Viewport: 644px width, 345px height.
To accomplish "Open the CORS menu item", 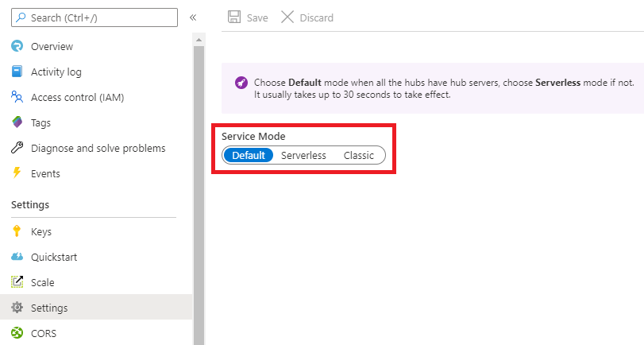I will (44, 333).
